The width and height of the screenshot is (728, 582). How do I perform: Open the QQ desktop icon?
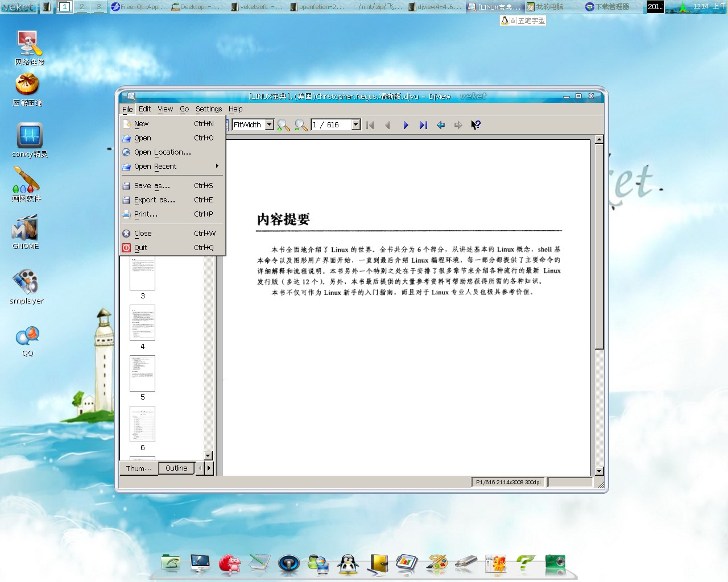[x=27, y=341]
